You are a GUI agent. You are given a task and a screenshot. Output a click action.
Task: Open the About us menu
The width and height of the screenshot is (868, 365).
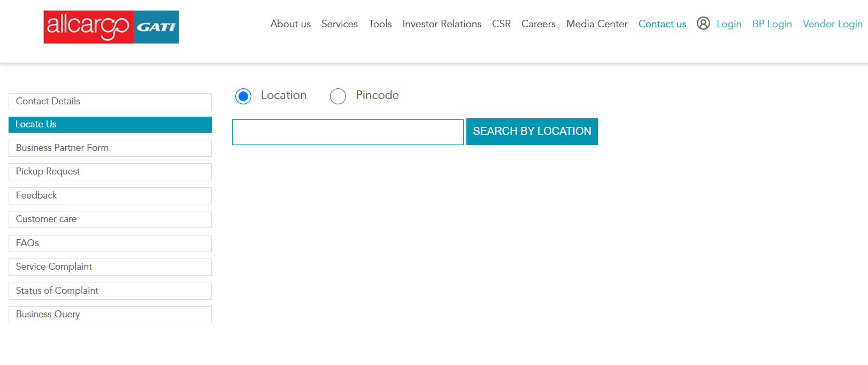click(290, 24)
